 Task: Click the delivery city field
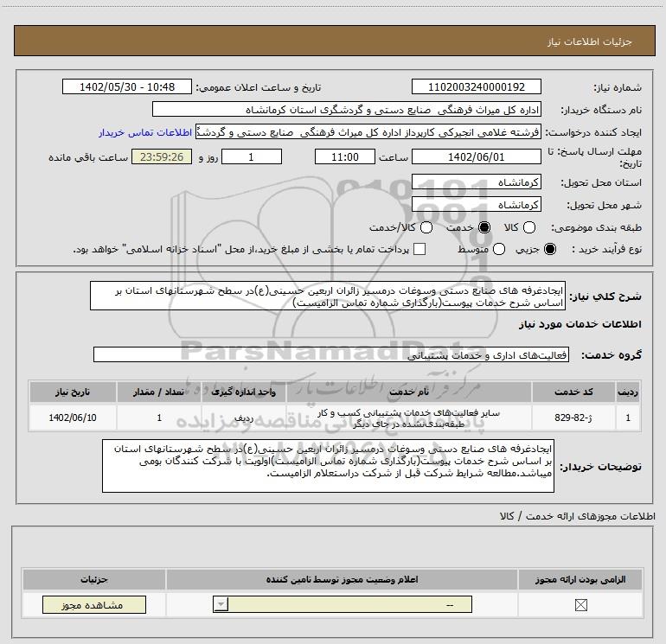coord(476,205)
